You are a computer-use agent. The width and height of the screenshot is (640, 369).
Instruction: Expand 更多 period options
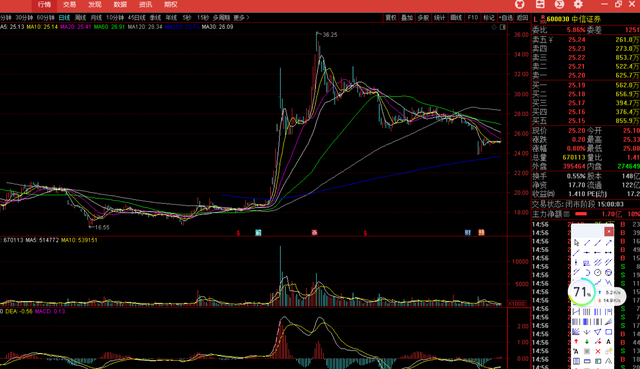pyautogui.click(x=241, y=18)
